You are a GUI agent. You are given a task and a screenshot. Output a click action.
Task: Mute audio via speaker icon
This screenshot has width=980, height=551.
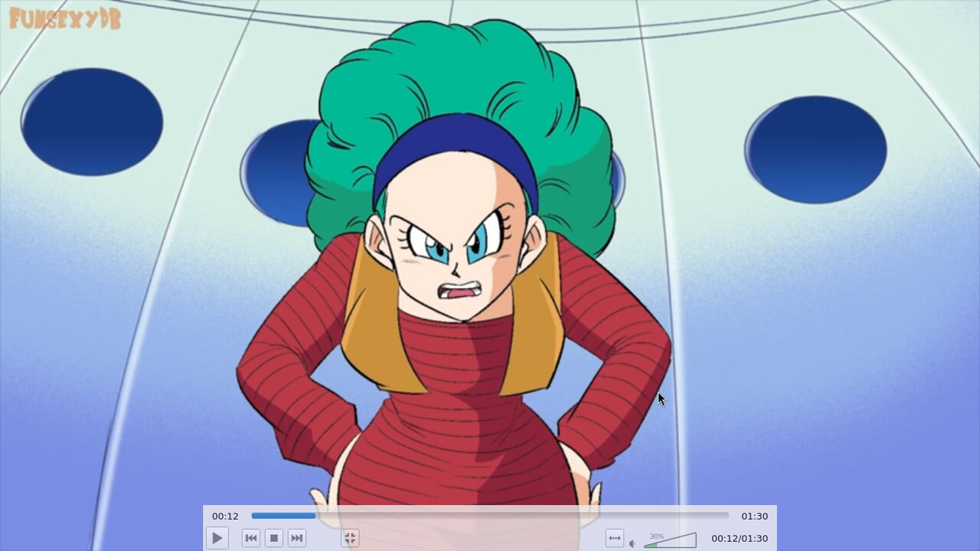632,543
